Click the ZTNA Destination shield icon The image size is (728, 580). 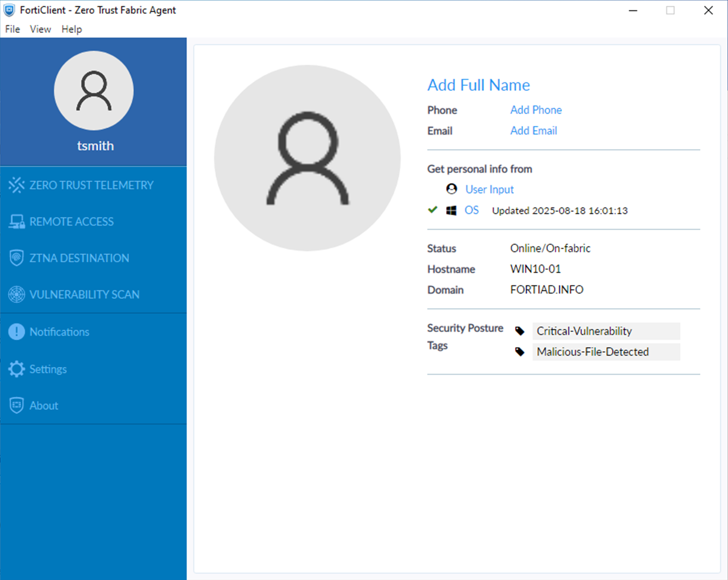(x=16, y=258)
